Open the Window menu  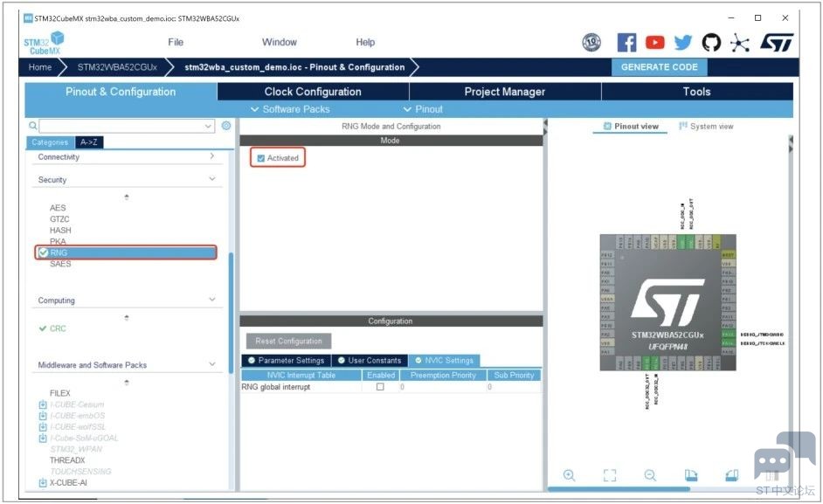pos(280,42)
